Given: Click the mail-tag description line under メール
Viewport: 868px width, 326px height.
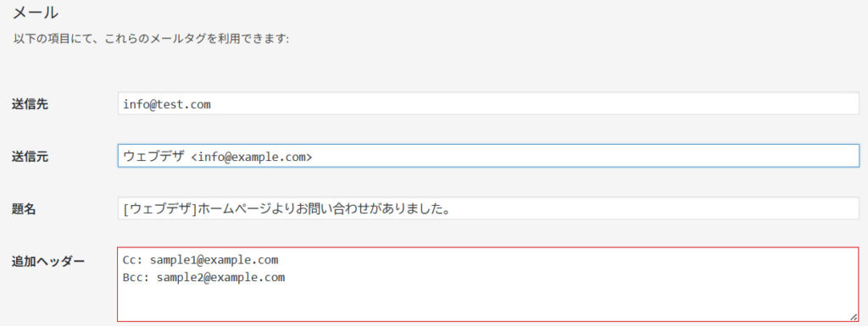Looking at the screenshot, I should 151,40.
